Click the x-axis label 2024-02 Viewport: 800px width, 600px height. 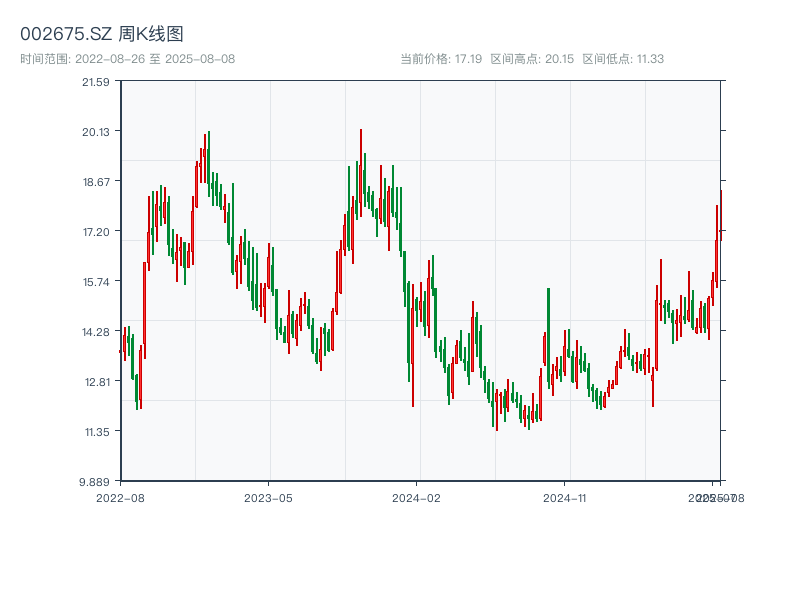coord(416,498)
